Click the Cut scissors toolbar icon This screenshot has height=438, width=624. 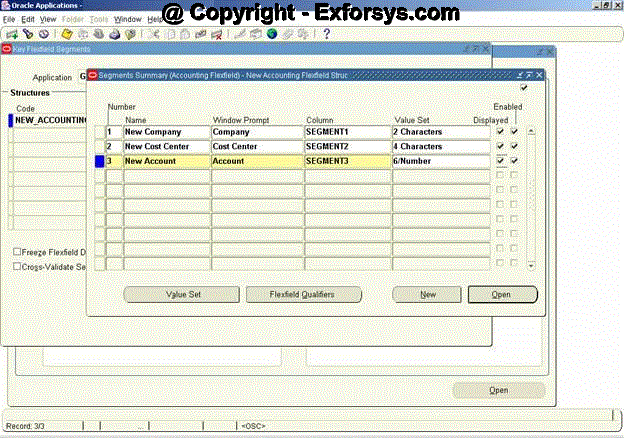(x=154, y=34)
